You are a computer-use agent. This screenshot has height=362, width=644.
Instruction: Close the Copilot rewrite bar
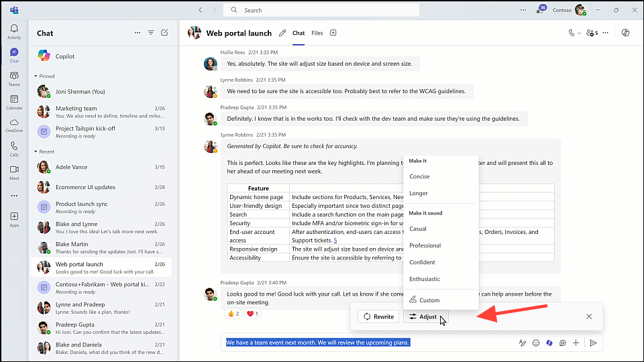tap(589, 316)
